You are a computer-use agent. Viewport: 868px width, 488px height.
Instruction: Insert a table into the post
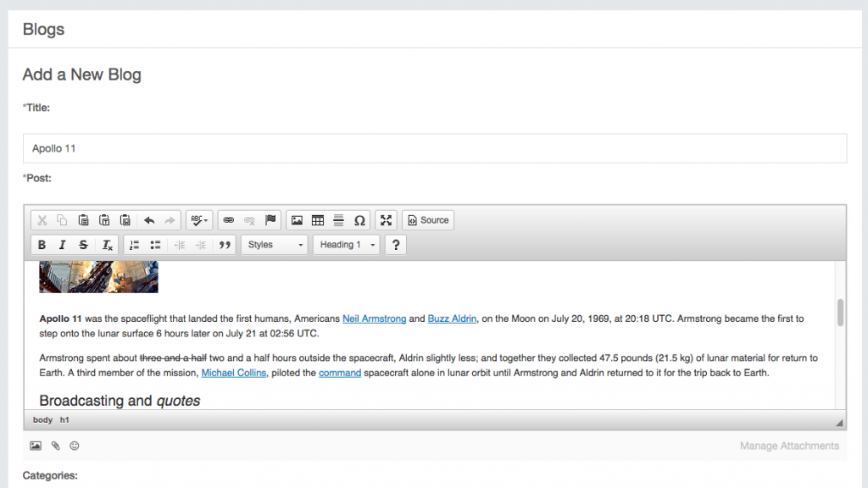(318, 219)
